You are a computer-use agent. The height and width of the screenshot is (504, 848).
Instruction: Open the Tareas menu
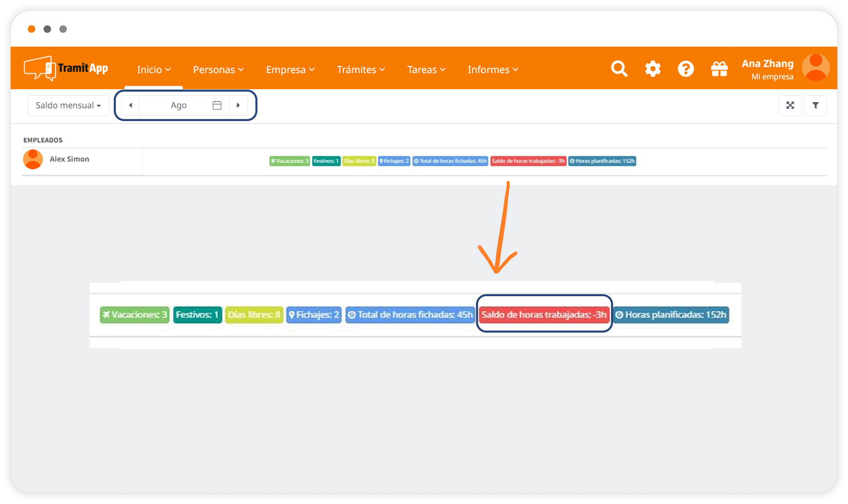pyautogui.click(x=426, y=70)
